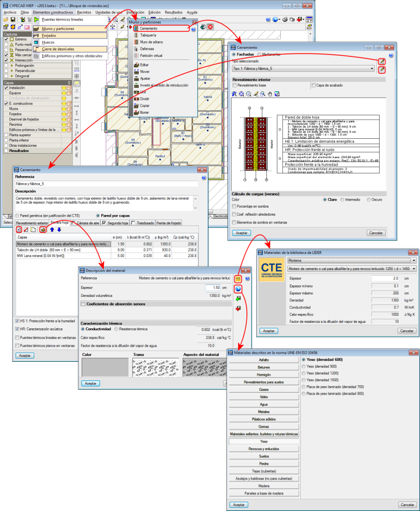Image resolution: width=420 pixels, height=511 pixels.
Task: Click the blue help icon in Cerramiento Fachadas dialog
Action: pos(391,55)
